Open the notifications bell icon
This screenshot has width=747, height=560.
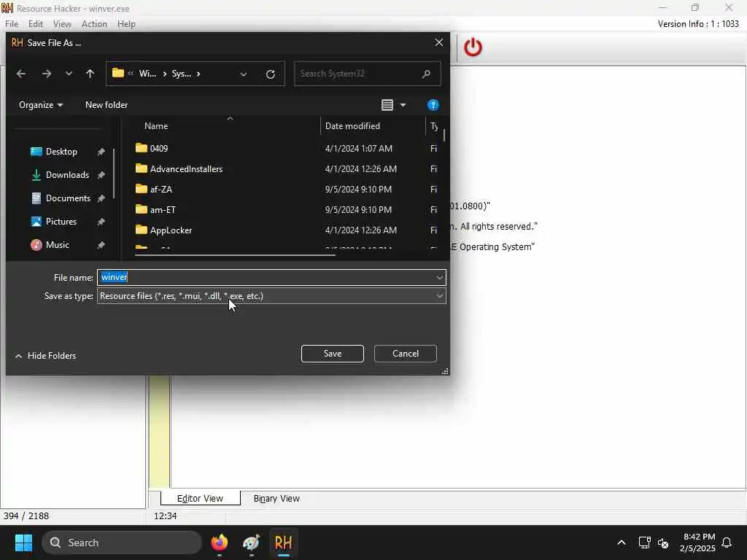(x=727, y=542)
